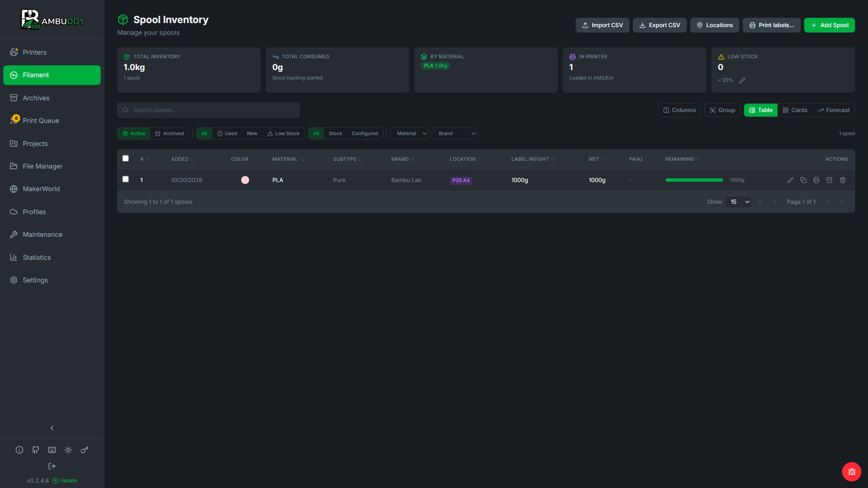
Task: Select all spools header checkbox
Action: pos(126,159)
